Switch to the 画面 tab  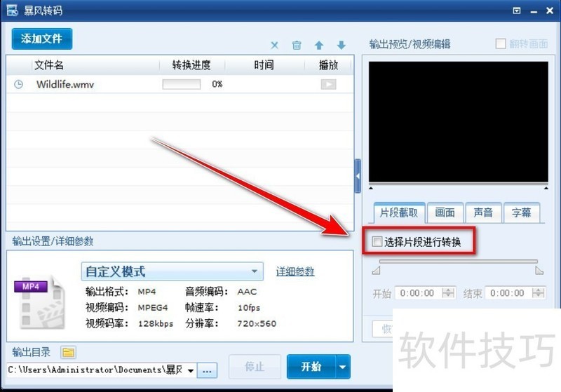click(x=445, y=212)
